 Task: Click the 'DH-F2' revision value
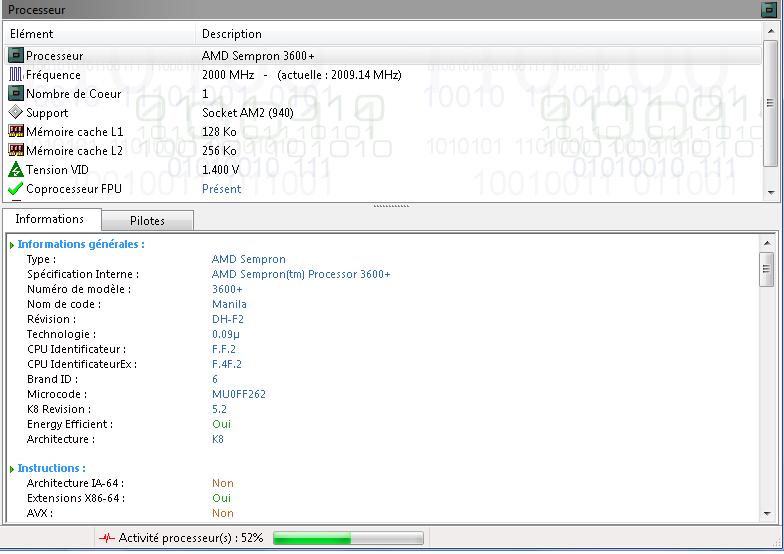(x=228, y=319)
